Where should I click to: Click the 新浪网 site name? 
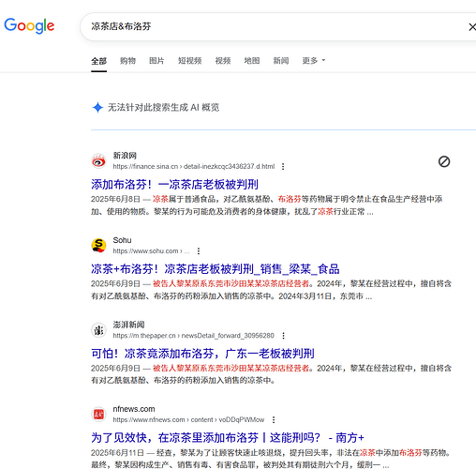click(125, 156)
